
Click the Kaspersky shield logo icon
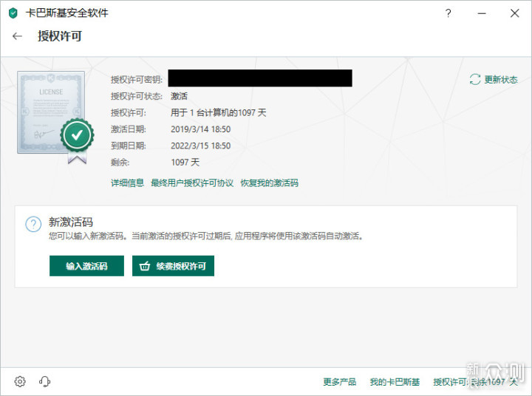click(13, 13)
